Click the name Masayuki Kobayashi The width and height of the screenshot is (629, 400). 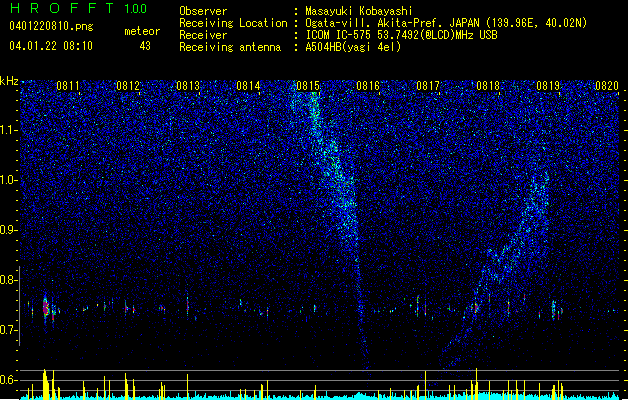359,11
